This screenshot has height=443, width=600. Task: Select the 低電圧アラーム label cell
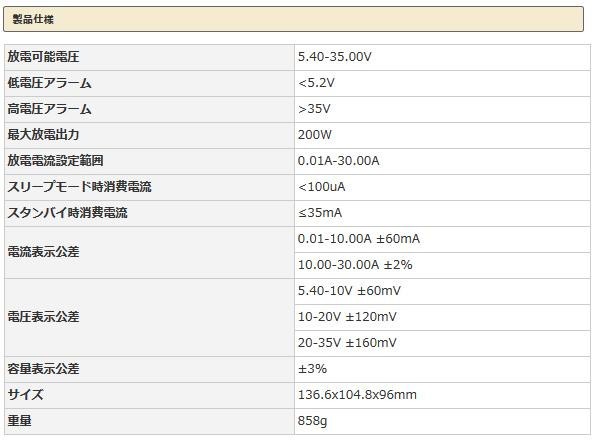49,83
